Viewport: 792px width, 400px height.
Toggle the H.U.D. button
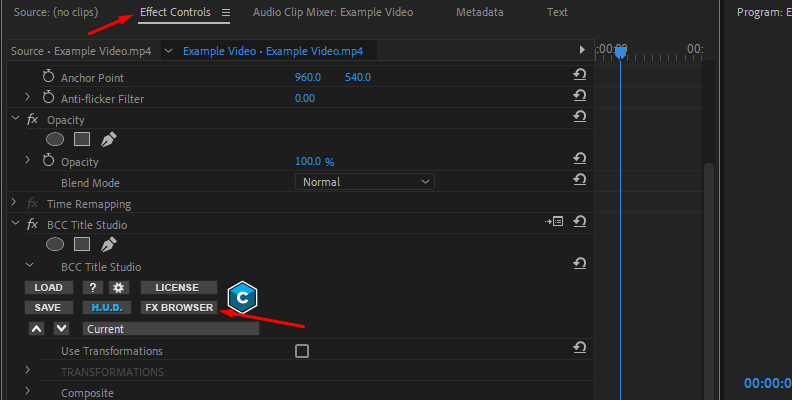[x=106, y=308]
